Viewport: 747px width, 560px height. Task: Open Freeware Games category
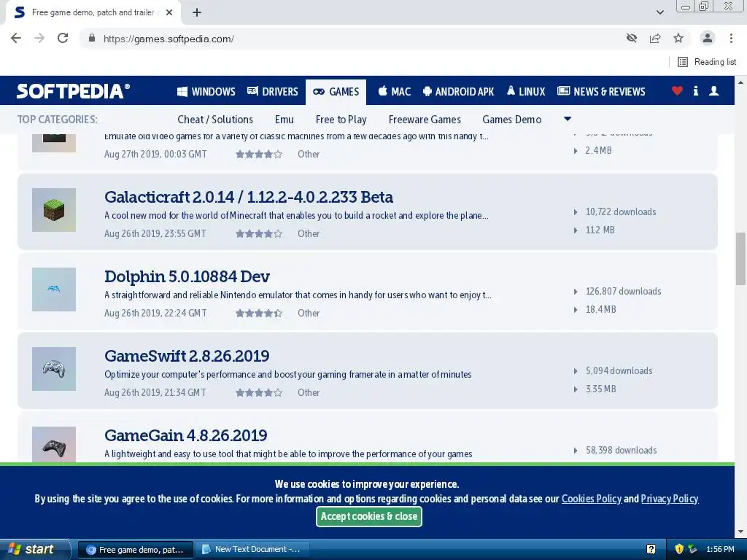pyautogui.click(x=425, y=120)
